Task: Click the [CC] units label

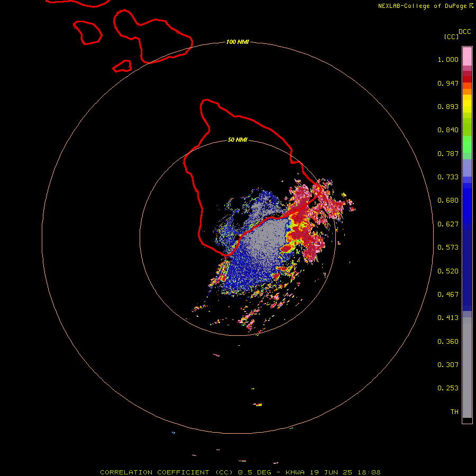Action: click(x=451, y=36)
